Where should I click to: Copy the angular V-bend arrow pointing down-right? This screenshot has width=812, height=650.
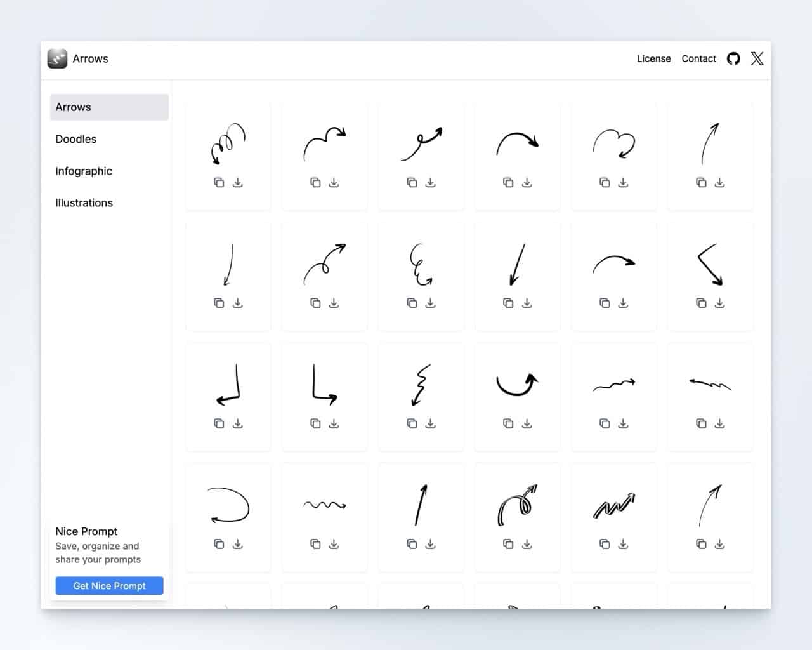coord(701,303)
